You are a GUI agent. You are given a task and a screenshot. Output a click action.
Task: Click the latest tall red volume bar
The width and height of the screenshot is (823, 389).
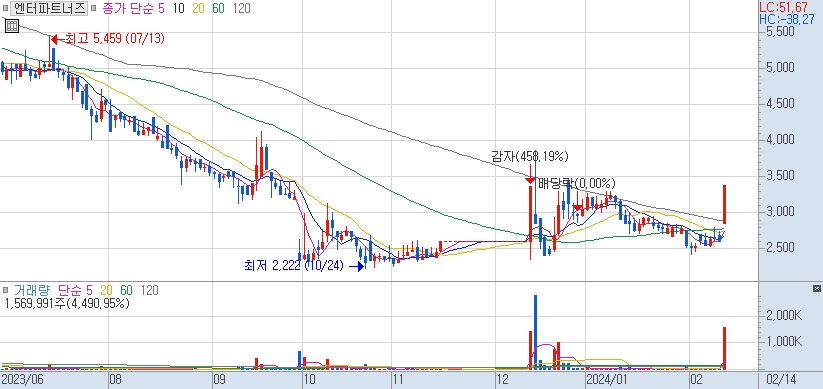(x=724, y=349)
